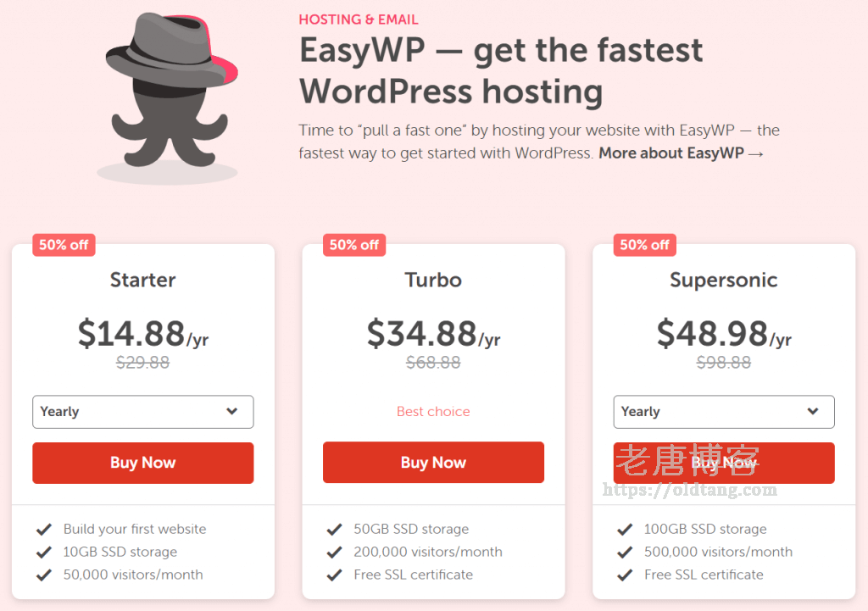Click Buy Now for the Supersonic plan
The width and height of the screenshot is (868, 611).
[724, 463]
